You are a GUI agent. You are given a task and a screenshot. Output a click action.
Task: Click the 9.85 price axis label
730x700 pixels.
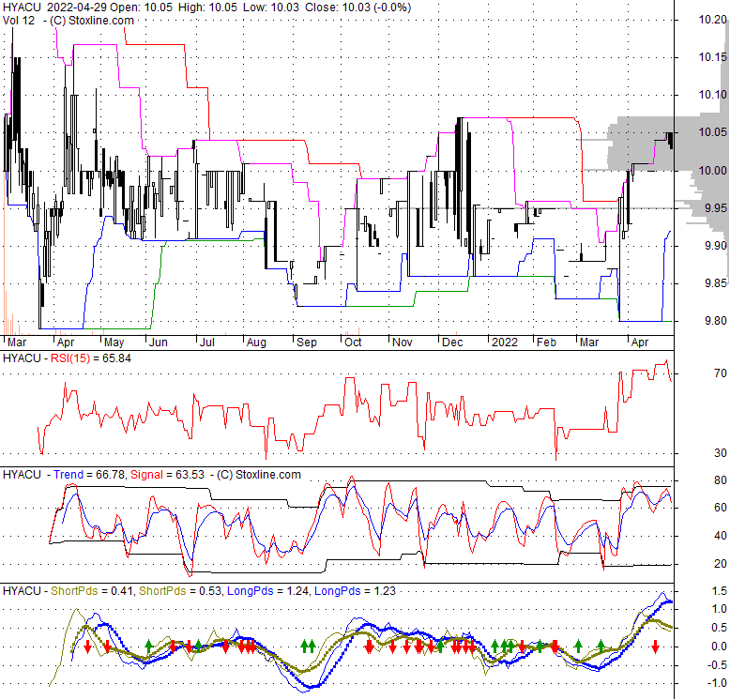point(715,283)
